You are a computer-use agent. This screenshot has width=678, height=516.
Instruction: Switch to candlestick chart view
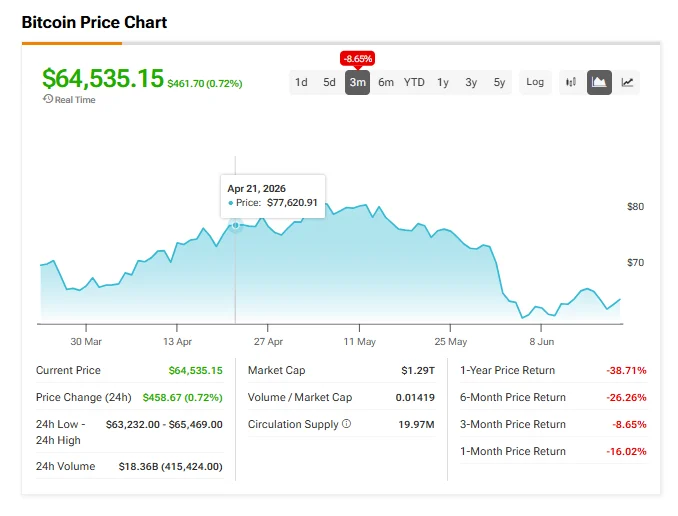[571, 82]
